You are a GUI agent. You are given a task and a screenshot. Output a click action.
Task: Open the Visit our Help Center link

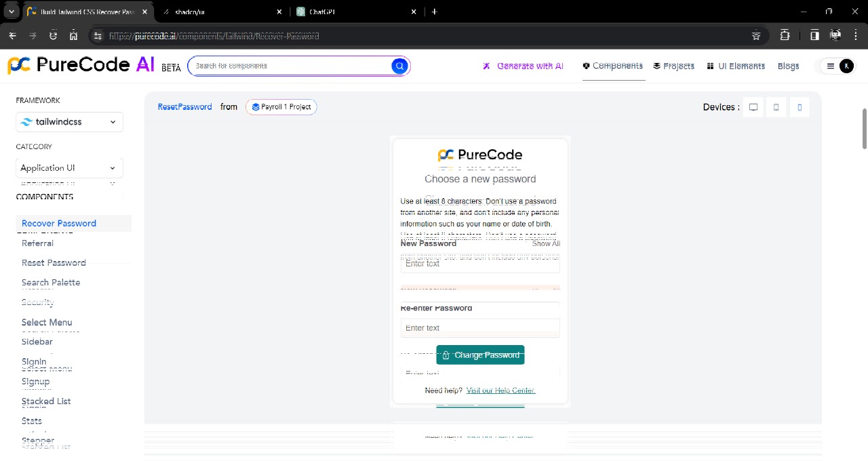[x=501, y=390]
